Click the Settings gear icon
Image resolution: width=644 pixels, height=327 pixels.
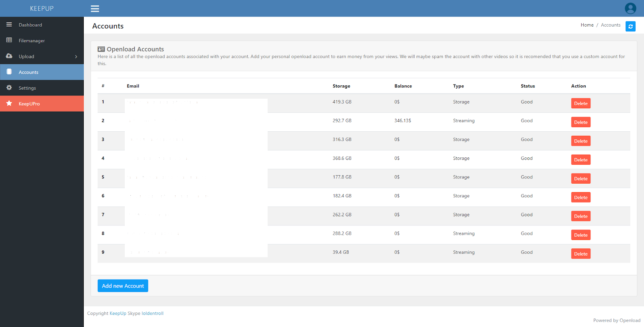pyautogui.click(x=9, y=88)
